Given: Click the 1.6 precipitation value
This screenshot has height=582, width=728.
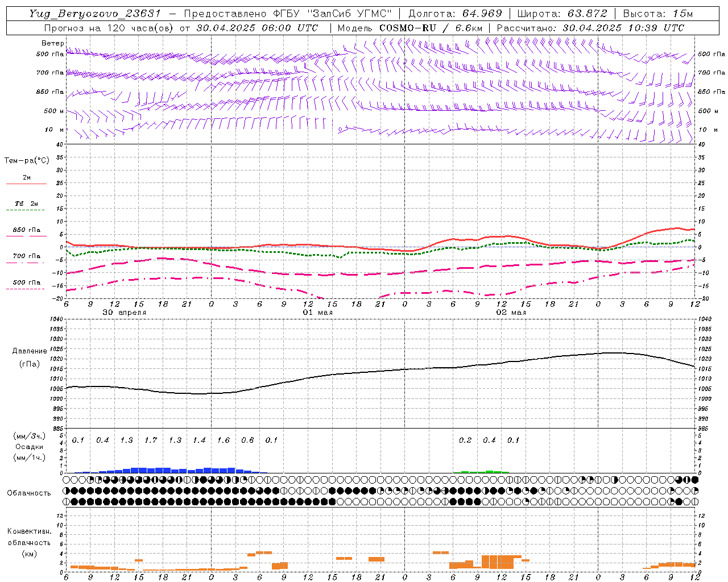Looking at the screenshot, I should pos(224,440).
